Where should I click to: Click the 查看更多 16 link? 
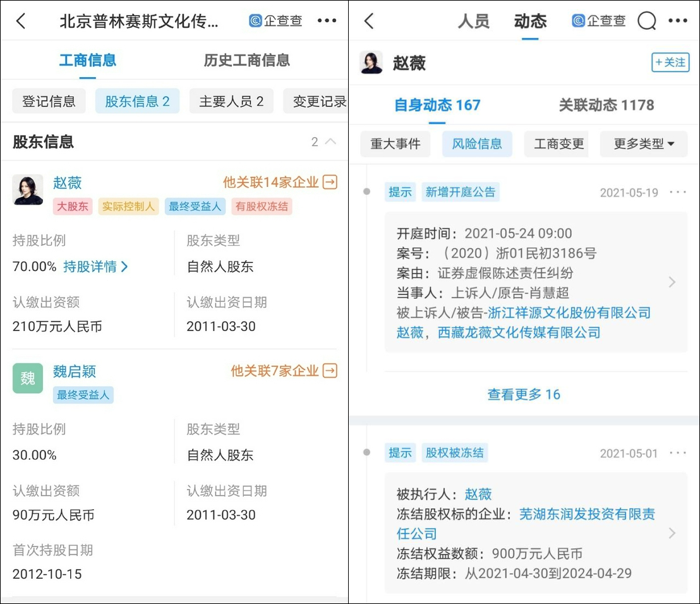click(524, 394)
